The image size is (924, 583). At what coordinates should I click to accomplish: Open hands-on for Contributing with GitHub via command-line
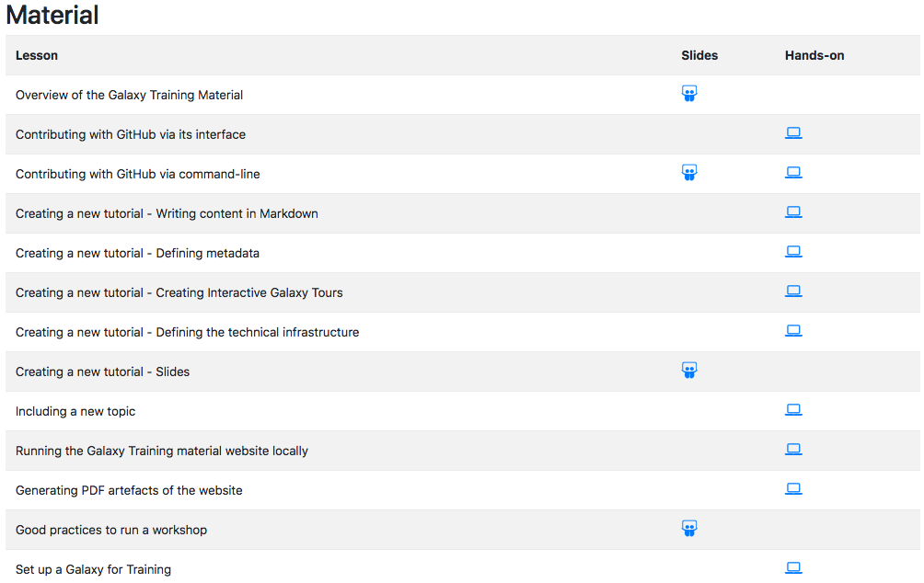point(793,173)
